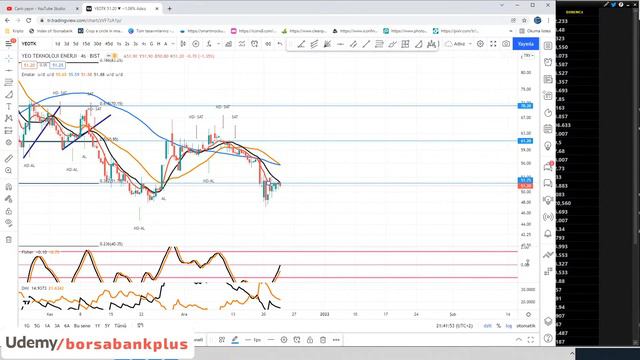This screenshot has width=640, height=360.
Task: Change line color in drawing toolbar pencil swatch
Action: pyautogui.click(x=235, y=340)
